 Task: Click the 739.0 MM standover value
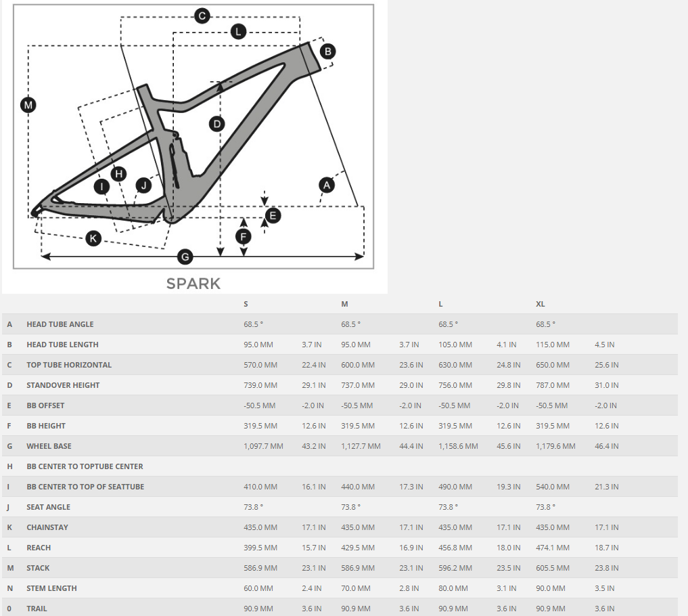260,385
